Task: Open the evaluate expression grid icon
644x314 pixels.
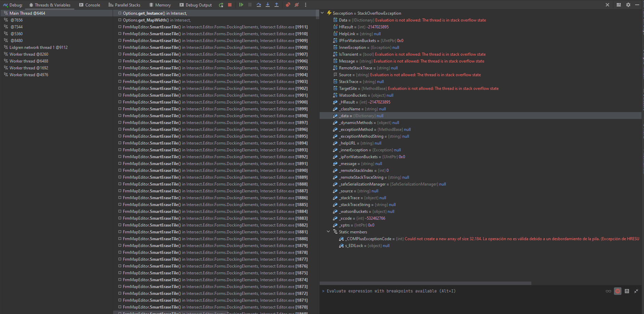Action: tap(627, 291)
